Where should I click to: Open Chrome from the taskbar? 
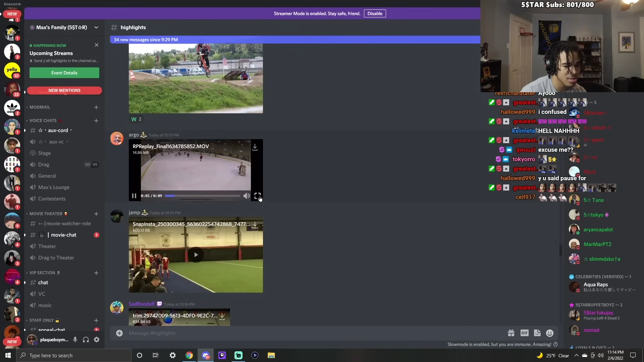(x=189, y=355)
